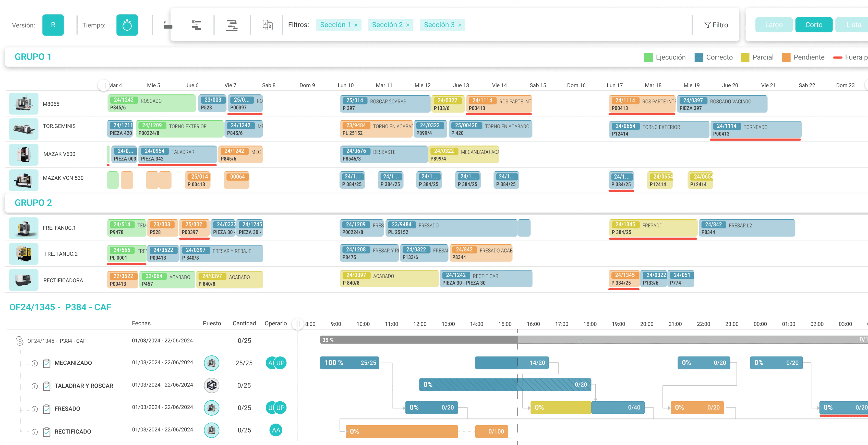Remove the Sección 3 filter chip

(460, 25)
